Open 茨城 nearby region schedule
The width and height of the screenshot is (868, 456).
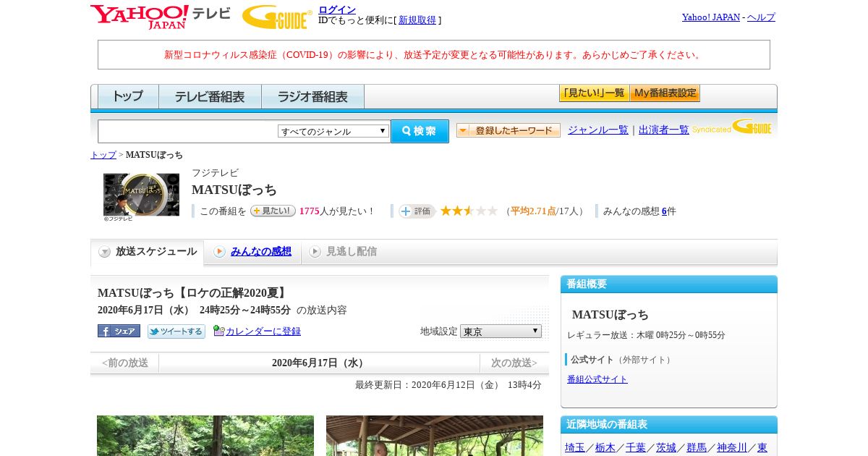tap(666, 447)
